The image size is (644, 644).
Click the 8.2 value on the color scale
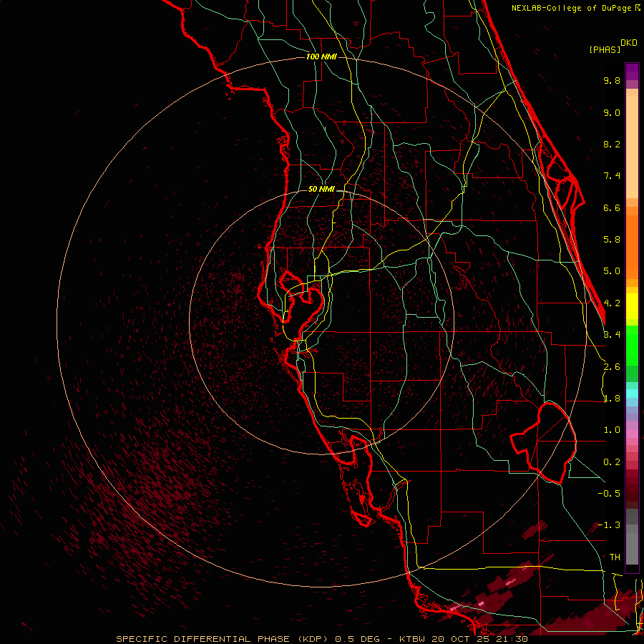tap(612, 144)
